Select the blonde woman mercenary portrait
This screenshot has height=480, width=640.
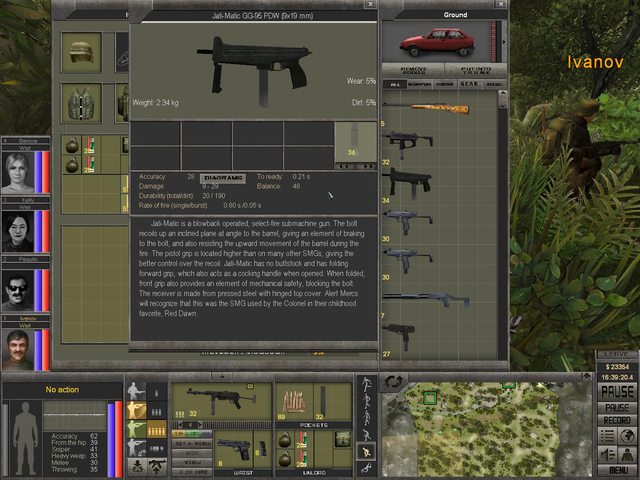(18, 172)
